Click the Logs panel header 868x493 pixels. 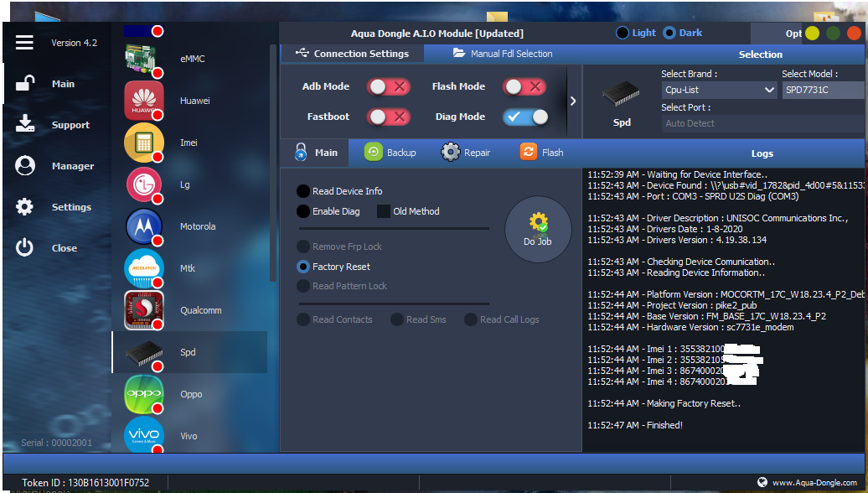click(762, 153)
